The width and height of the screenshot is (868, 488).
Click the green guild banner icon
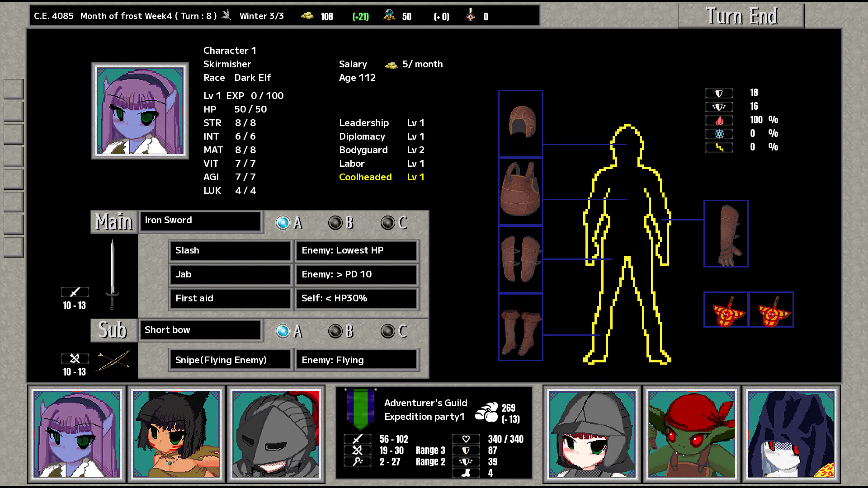pos(360,409)
